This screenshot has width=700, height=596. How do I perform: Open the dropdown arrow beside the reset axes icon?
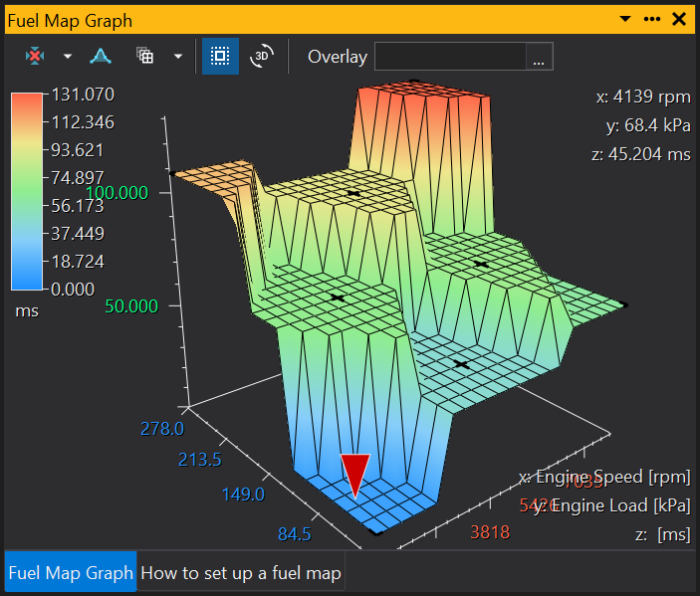(68, 57)
